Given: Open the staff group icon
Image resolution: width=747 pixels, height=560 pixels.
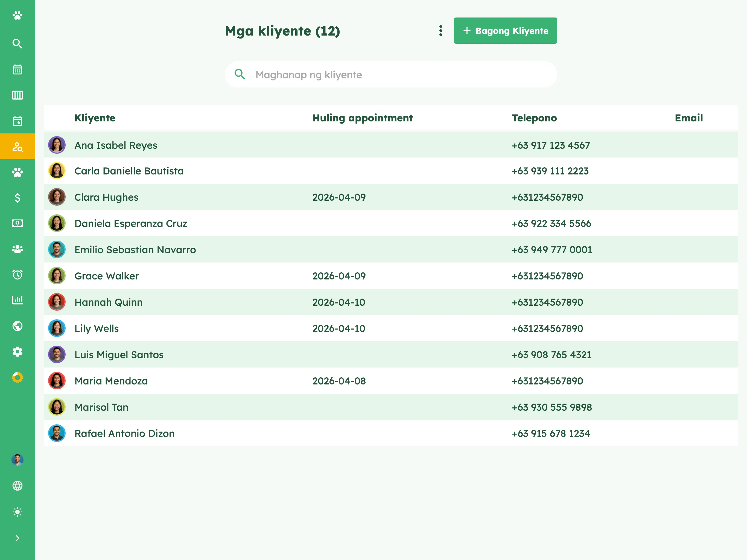Looking at the screenshot, I should pos(17,249).
